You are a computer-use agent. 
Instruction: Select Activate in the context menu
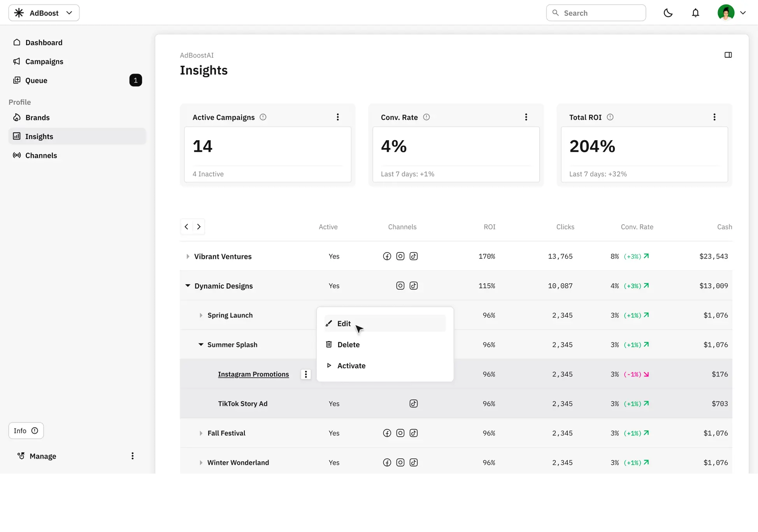click(x=351, y=365)
